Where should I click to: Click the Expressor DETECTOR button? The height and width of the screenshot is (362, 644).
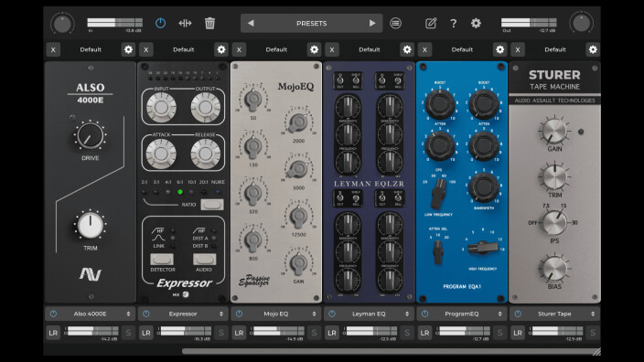pos(162,259)
